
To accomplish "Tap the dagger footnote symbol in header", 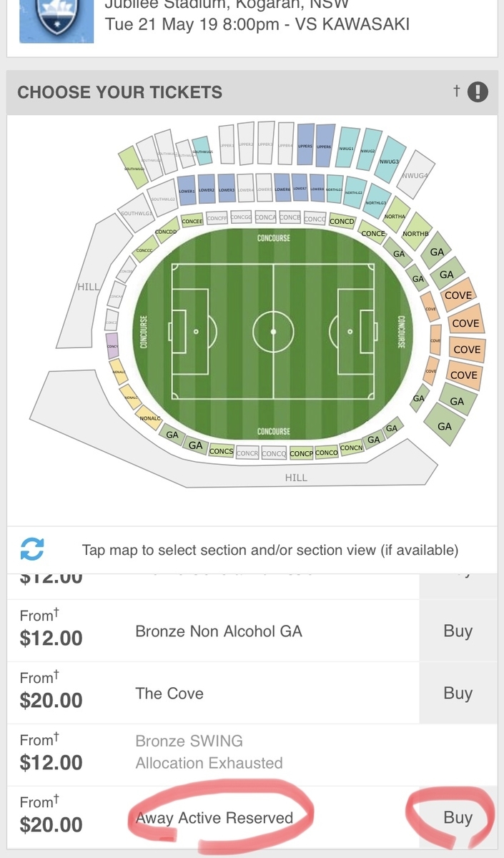I will click(x=455, y=91).
